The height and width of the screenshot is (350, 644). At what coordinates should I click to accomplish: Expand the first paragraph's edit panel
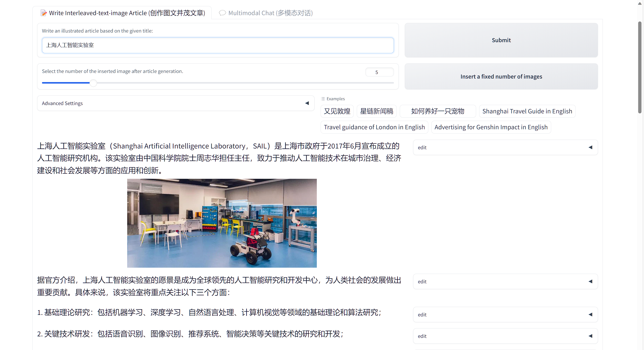590,147
